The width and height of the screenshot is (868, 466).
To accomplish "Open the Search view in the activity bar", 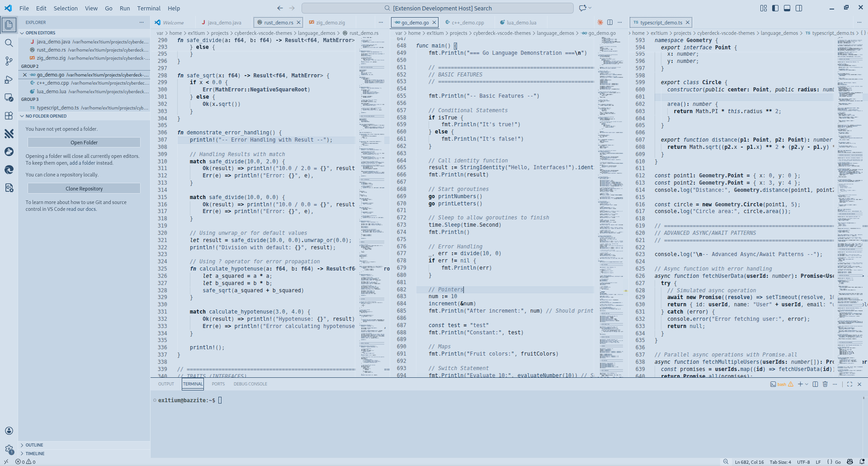I will [x=9, y=43].
